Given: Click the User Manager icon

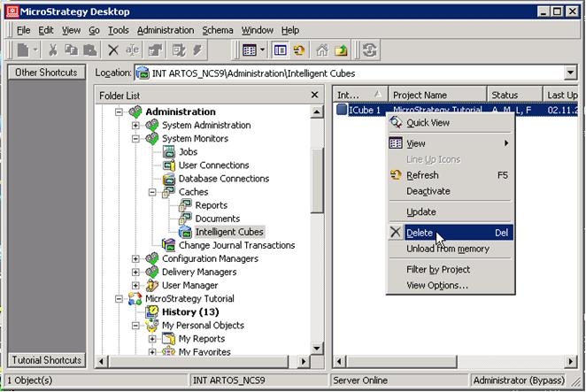Looking at the screenshot, I should click(x=152, y=285).
